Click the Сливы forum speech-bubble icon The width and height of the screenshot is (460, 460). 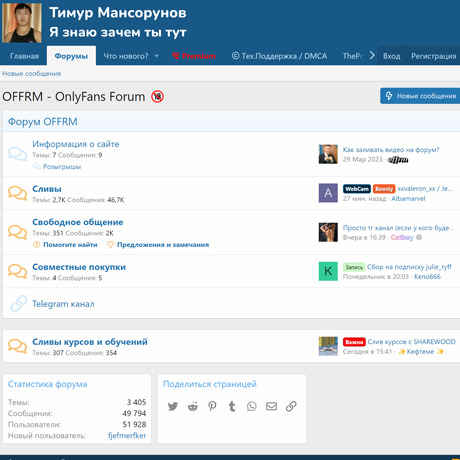click(18, 193)
